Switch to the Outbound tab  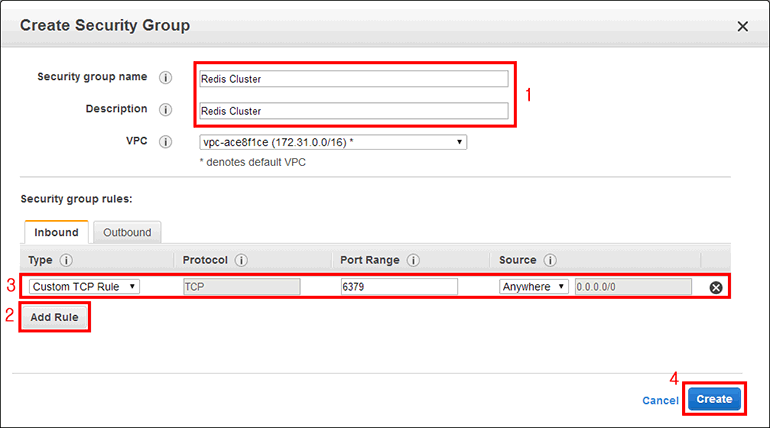127,232
